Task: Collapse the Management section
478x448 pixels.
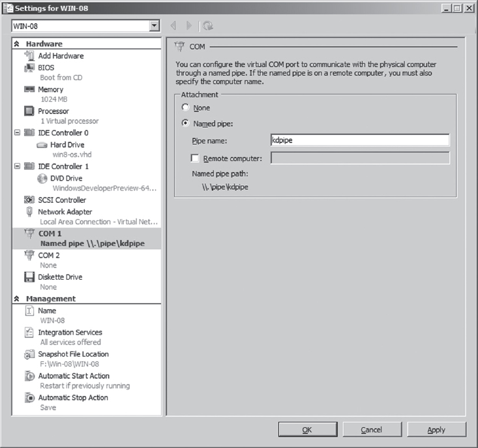Action: [x=17, y=299]
